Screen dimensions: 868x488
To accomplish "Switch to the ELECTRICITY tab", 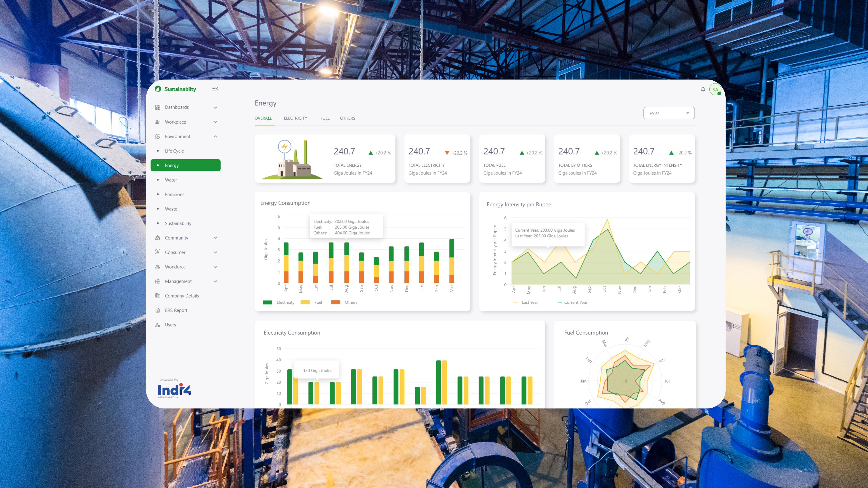I will 295,118.
